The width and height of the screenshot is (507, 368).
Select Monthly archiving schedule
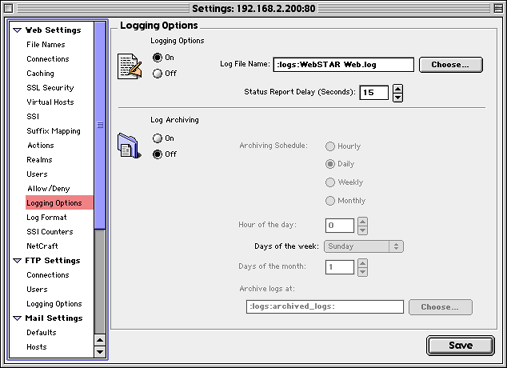[x=330, y=201]
